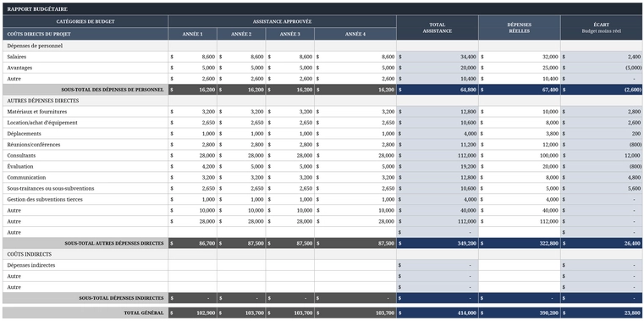The width and height of the screenshot is (644, 321).
Task: Click Évaluation Année 1 value 4,200
Action: point(193,167)
